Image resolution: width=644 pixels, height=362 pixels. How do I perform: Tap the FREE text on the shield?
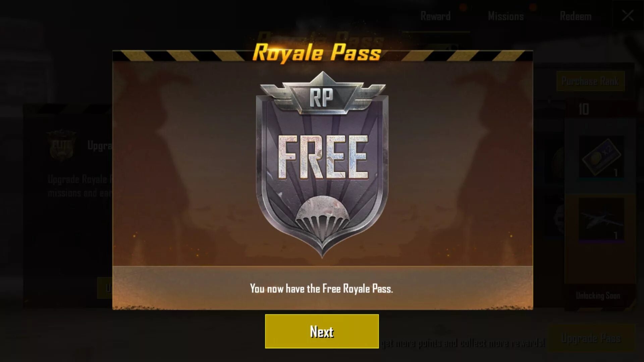[x=323, y=157]
